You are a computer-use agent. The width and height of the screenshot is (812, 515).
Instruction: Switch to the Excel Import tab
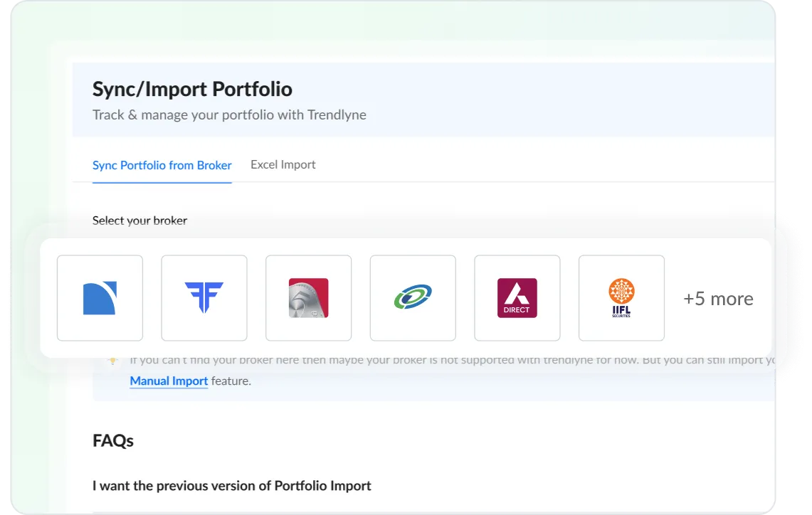pos(283,164)
